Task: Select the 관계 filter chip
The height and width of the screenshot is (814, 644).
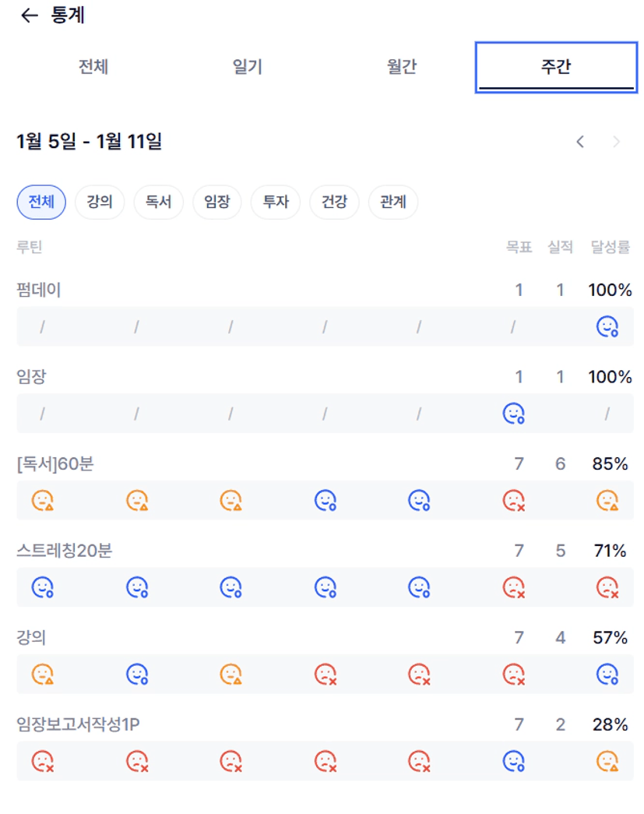Action: click(393, 203)
